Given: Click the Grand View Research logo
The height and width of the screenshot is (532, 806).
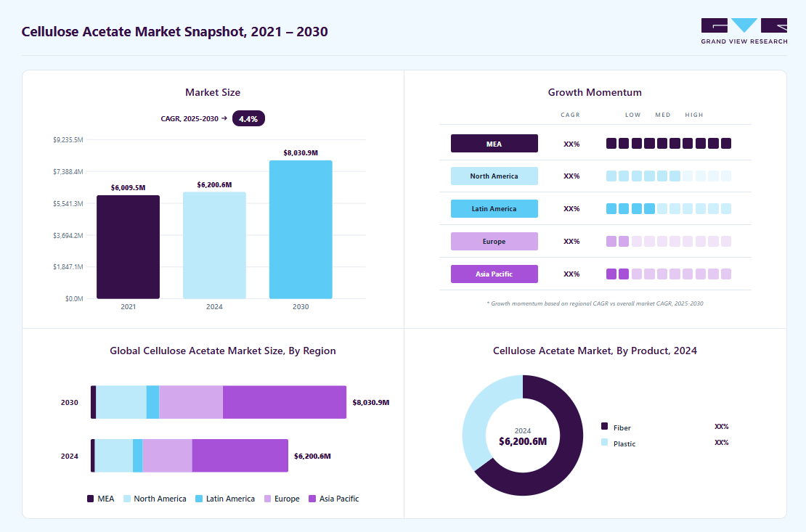Looking at the screenshot, I should tap(744, 31).
